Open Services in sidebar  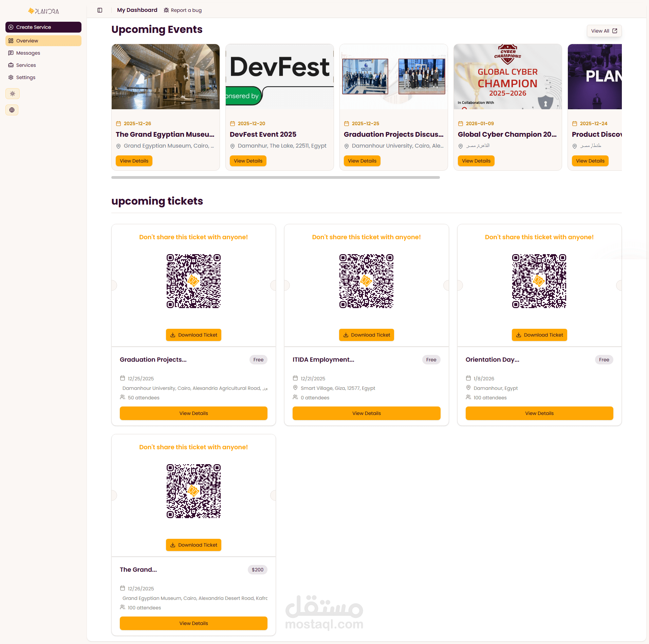pos(43,65)
